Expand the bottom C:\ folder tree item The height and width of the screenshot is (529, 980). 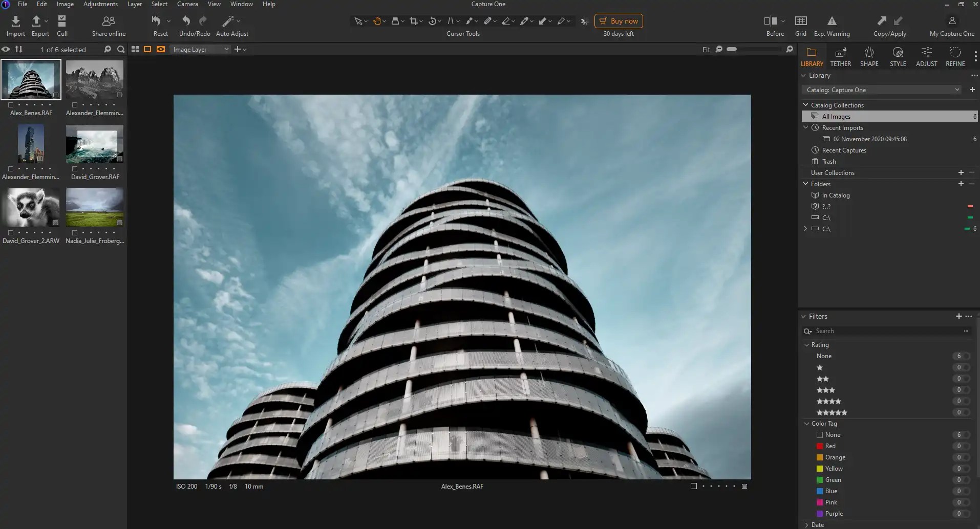(804, 229)
